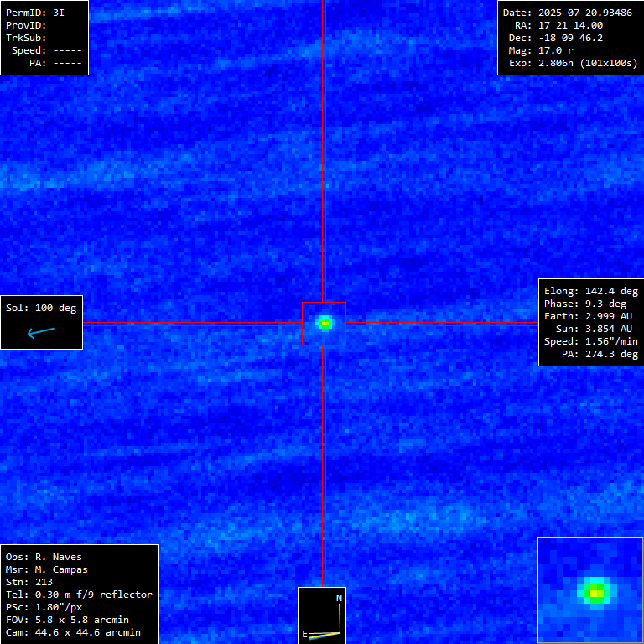Screen dimensions: 644x644
Task: Click the top-left 'Speed: -----' line
Action: [x=46, y=50]
